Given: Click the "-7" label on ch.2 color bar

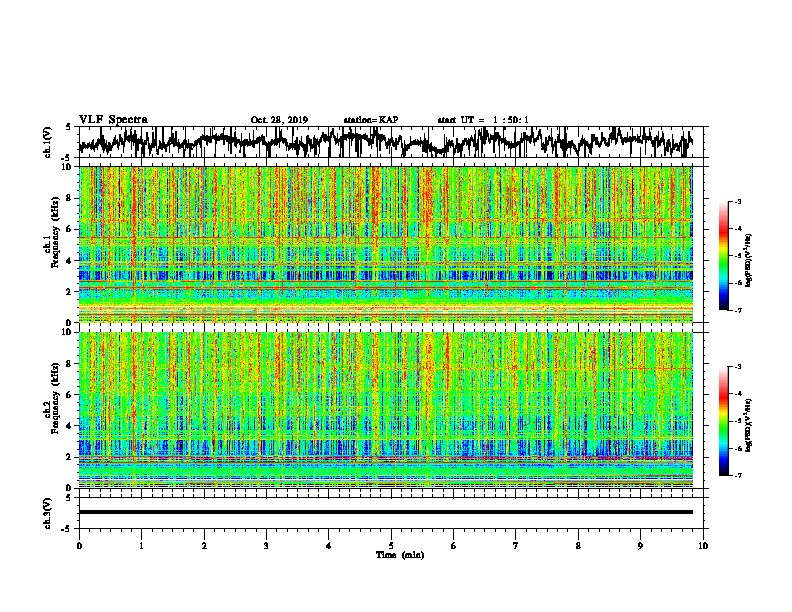Looking at the screenshot, I should pyautogui.click(x=738, y=476).
